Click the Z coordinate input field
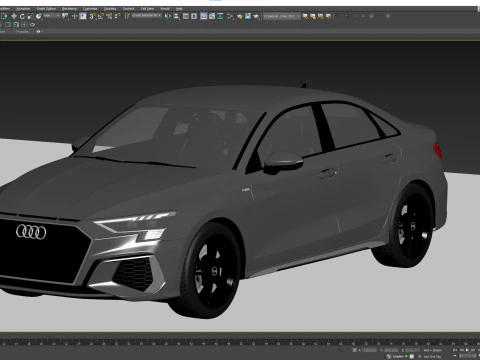Viewport: 480px width, 360px height. click(413, 350)
